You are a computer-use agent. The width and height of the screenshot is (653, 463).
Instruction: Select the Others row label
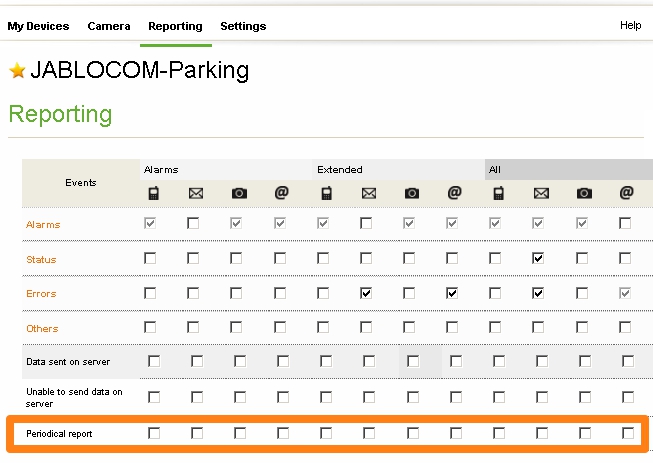point(42,328)
